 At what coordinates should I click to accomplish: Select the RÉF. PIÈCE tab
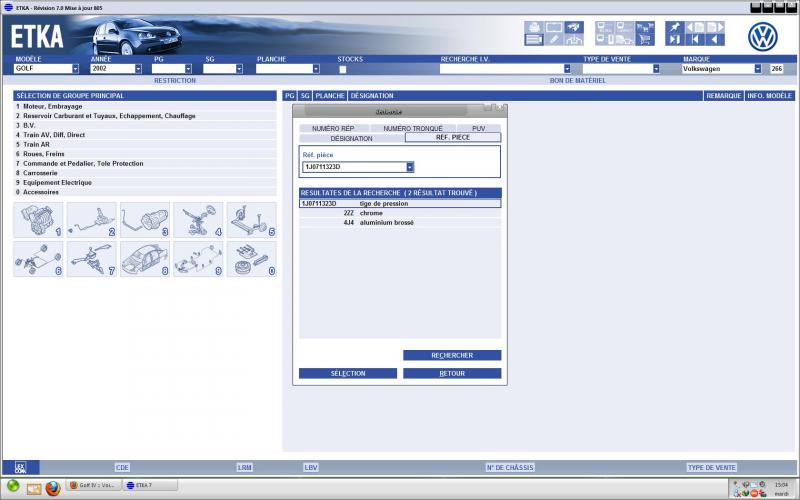(453, 137)
